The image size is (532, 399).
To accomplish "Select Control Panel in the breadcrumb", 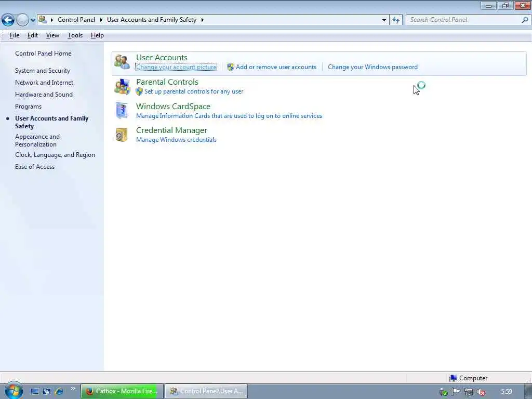I will (76, 20).
